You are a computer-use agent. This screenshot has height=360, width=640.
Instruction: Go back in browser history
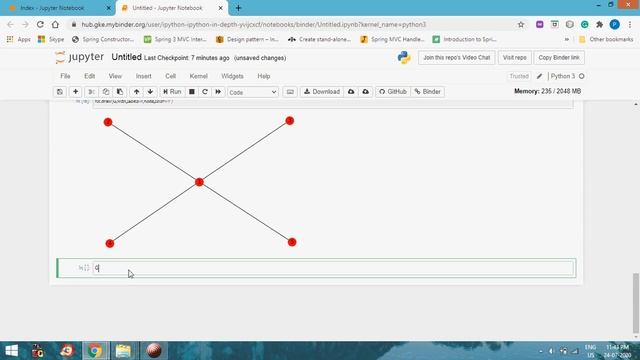[10, 24]
